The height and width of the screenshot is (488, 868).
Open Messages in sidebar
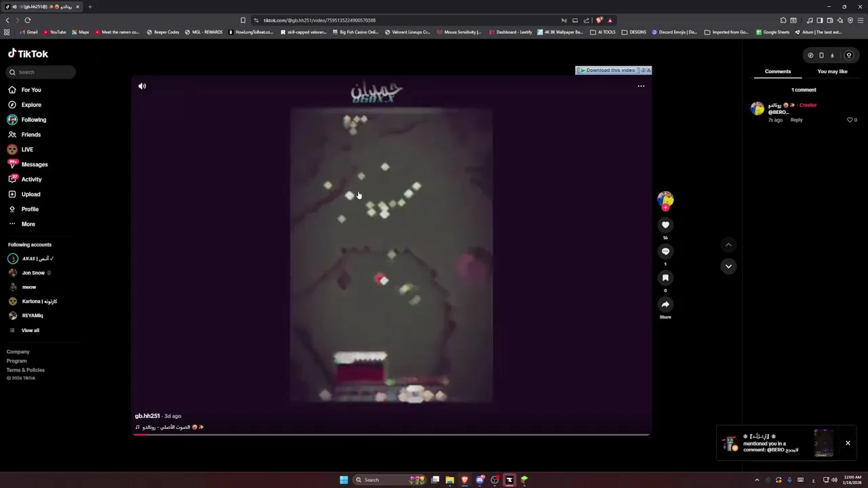tap(28, 164)
